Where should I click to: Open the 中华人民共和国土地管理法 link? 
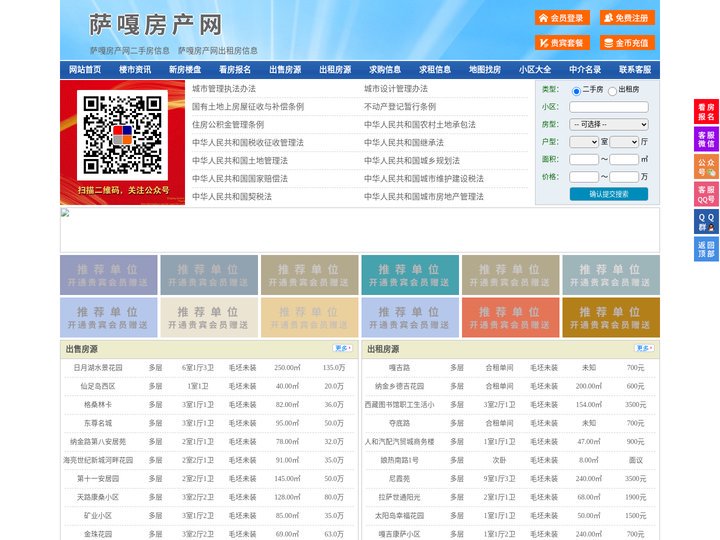(x=240, y=160)
